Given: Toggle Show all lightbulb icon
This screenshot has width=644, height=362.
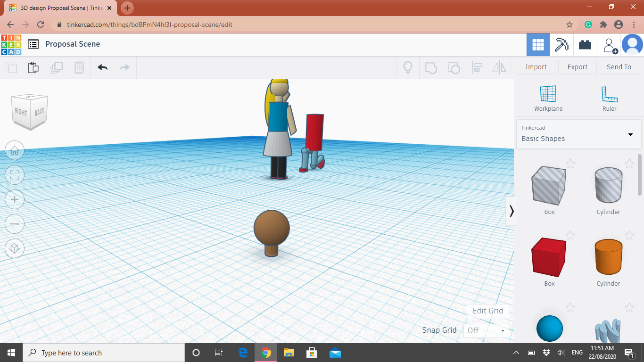Looking at the screenshot, I should (408, 67).
